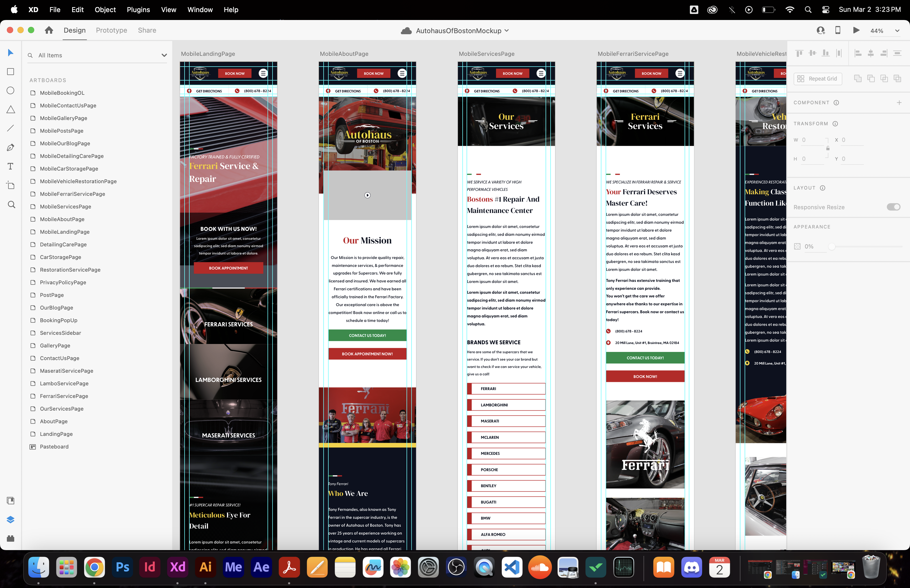Expand the All Items filter dropdown
The height and width of the screenshot is (588, 910).
point(164,55)
